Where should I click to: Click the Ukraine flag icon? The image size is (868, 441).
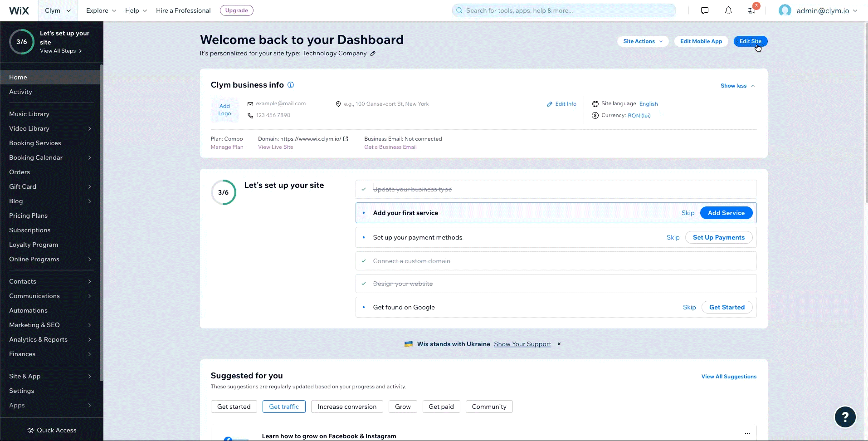pos(409,344)
